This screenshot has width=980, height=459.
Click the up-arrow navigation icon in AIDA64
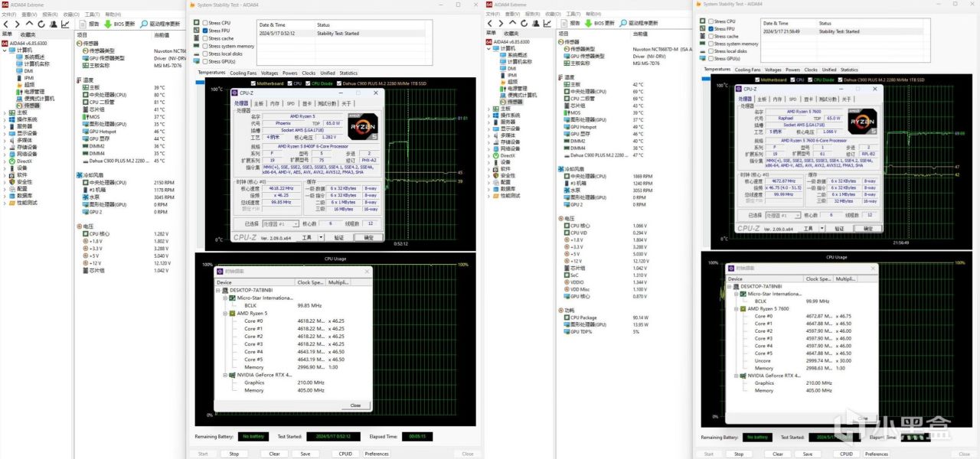tap(29, 24)
